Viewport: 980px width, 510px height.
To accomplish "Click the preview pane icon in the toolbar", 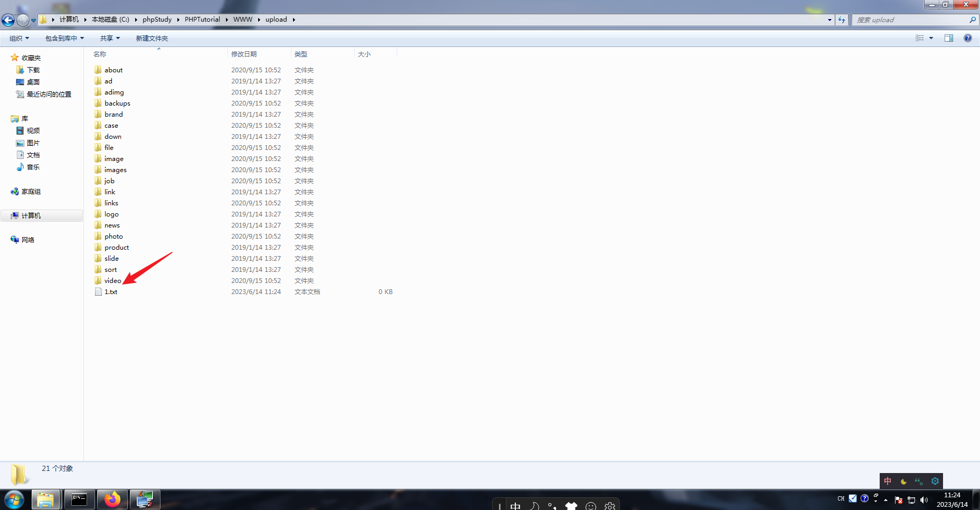I will coord(948,38).
